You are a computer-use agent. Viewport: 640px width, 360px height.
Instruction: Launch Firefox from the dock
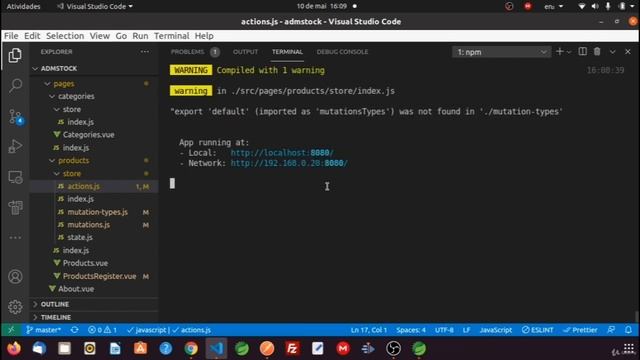pos(14,349)
